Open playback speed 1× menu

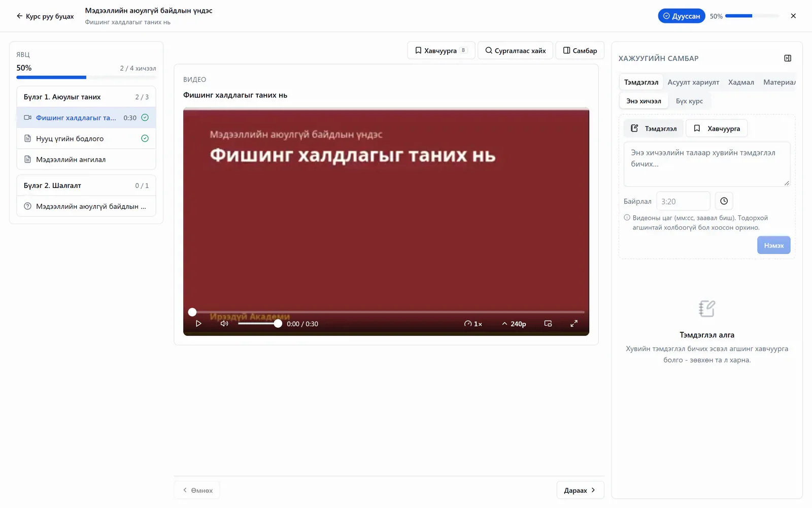pyautogui.click(x=473, y=324)
